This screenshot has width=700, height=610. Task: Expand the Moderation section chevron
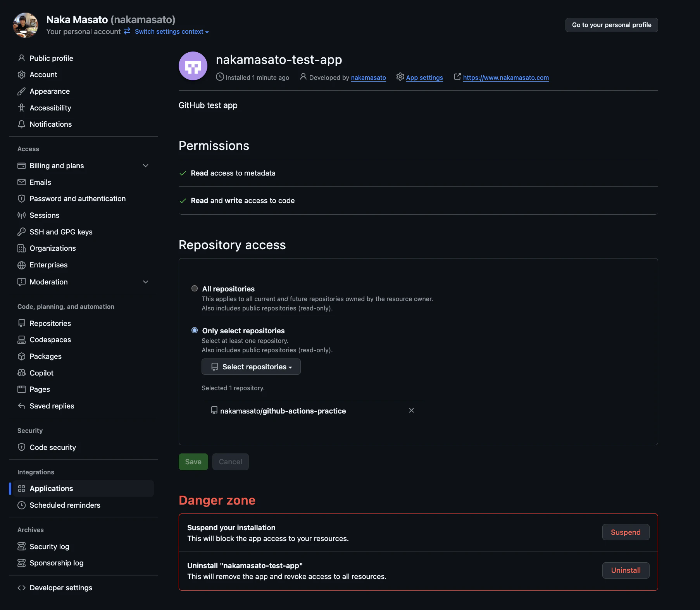[x=146, y=282]
